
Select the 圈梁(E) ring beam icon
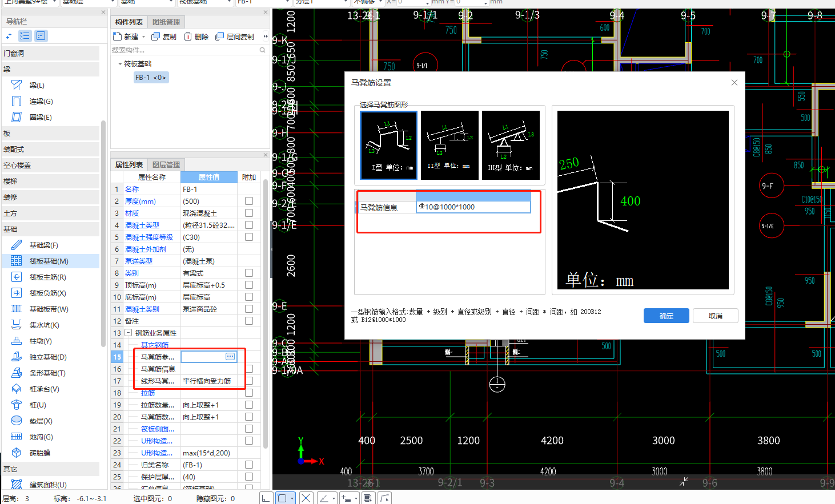17,117
